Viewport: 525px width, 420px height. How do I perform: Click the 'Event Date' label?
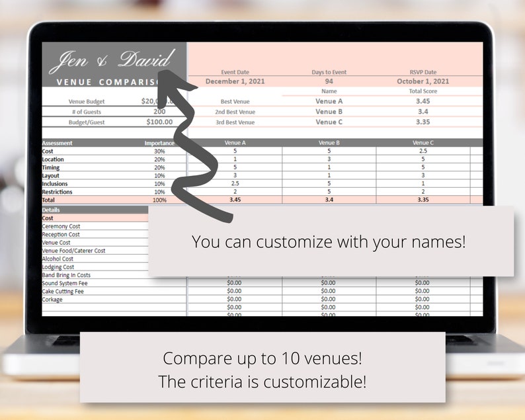[x=235, y=72]
